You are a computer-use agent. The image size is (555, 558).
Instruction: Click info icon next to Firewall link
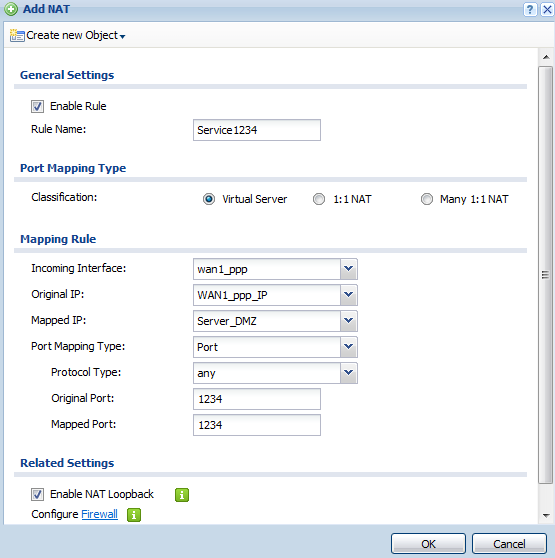(134, 515)
